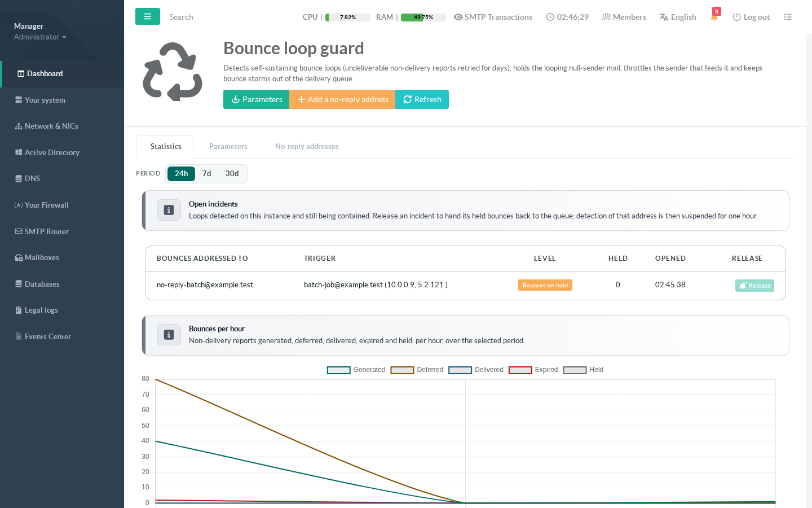Open the English language selector
The height and width of the screenshot is (508, 812).
[678, 17]
